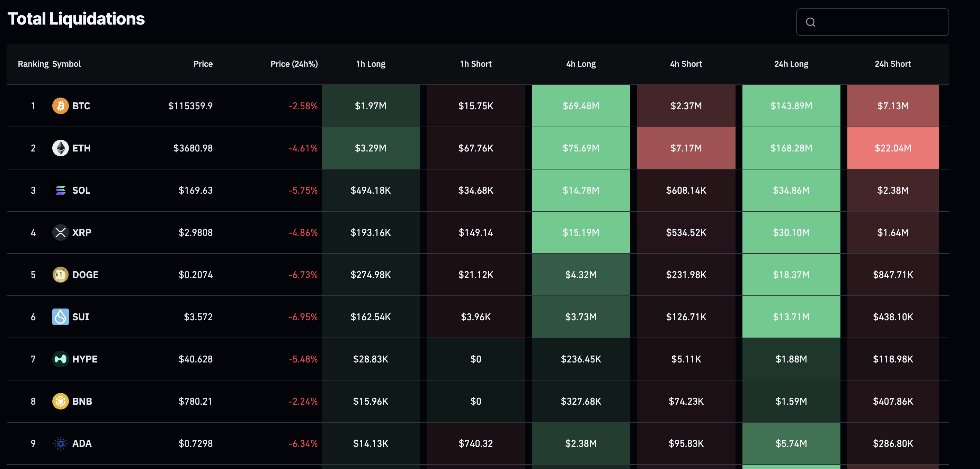Click the search magnifier icon
This screenshot has width=980, height=469.
point(810,22)
